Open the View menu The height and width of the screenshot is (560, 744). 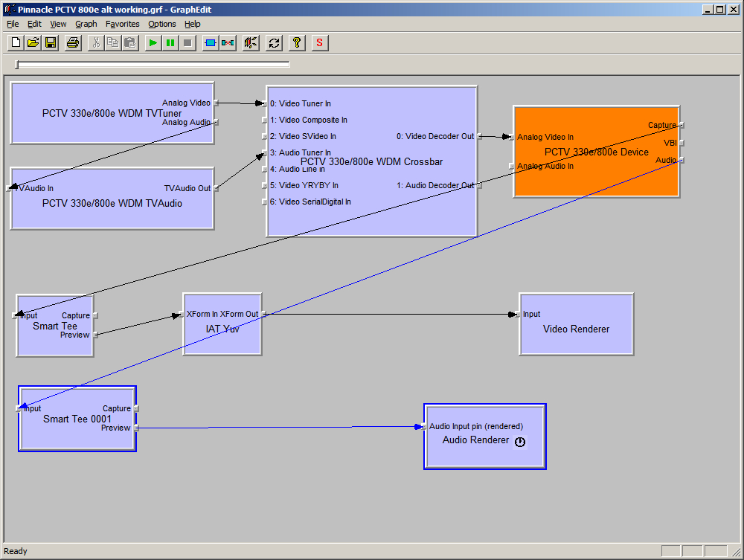(x=58, y=24)
